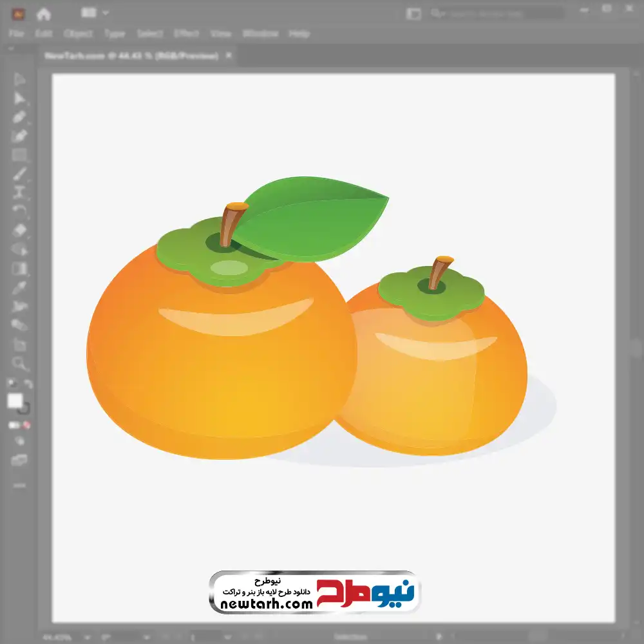Change the screen mode

point(19,460)
